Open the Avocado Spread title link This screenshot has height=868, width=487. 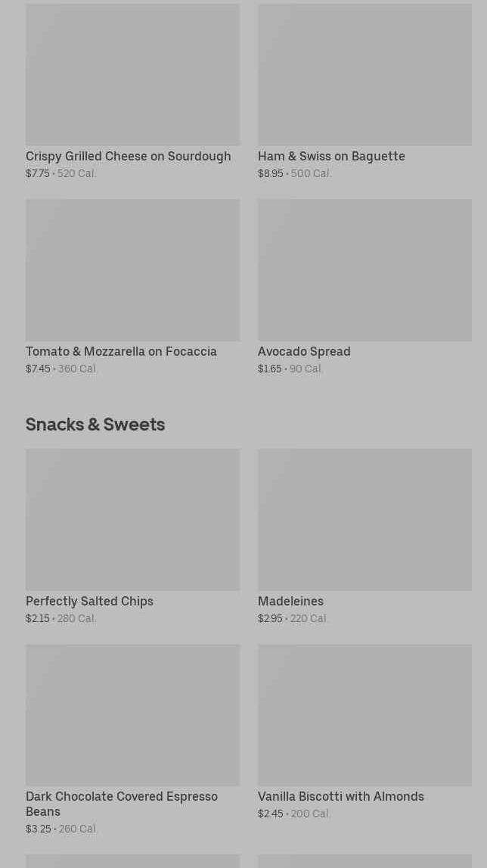304,351
